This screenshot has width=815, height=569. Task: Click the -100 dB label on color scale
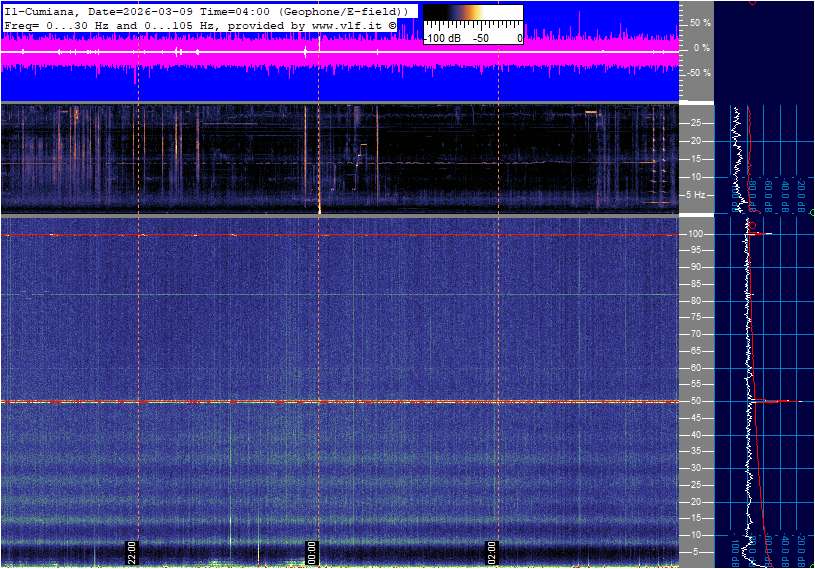[443, 38]
